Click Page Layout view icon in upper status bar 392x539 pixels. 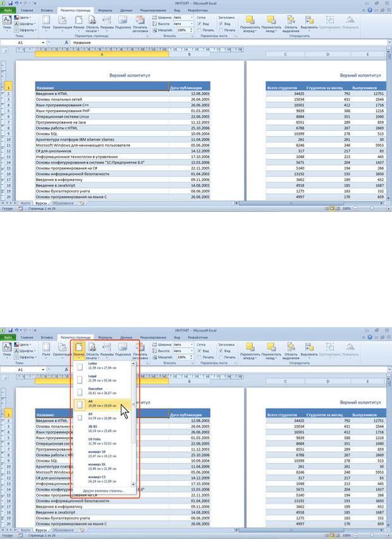tap(332, 209)
